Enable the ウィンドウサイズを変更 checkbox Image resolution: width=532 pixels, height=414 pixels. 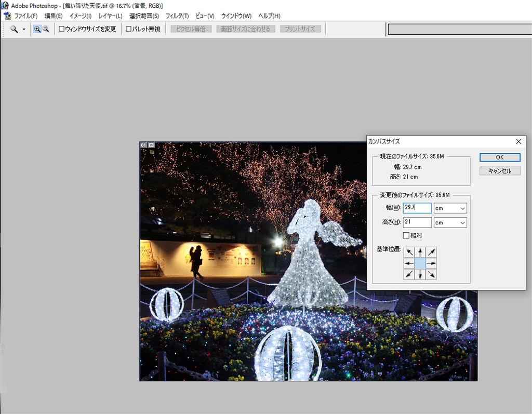(61, 29)
